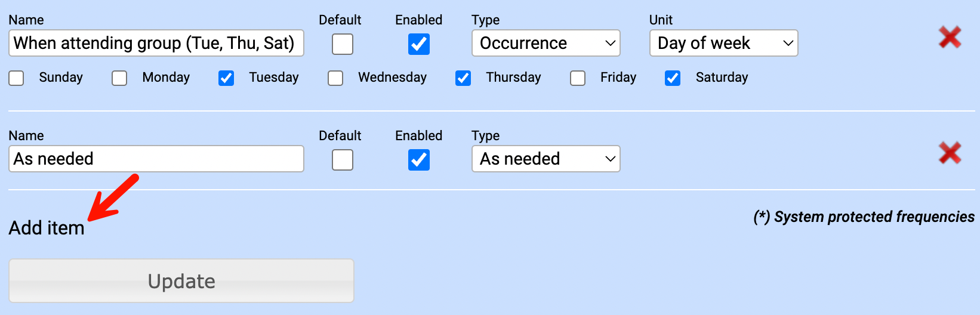
Task: Click the 'When attending group' Name field
Action: pyautogui.click(x=156, y=44)
